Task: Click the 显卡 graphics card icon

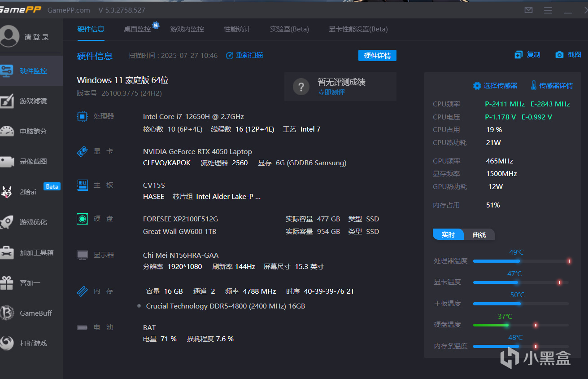Action: tap(82, 152)
